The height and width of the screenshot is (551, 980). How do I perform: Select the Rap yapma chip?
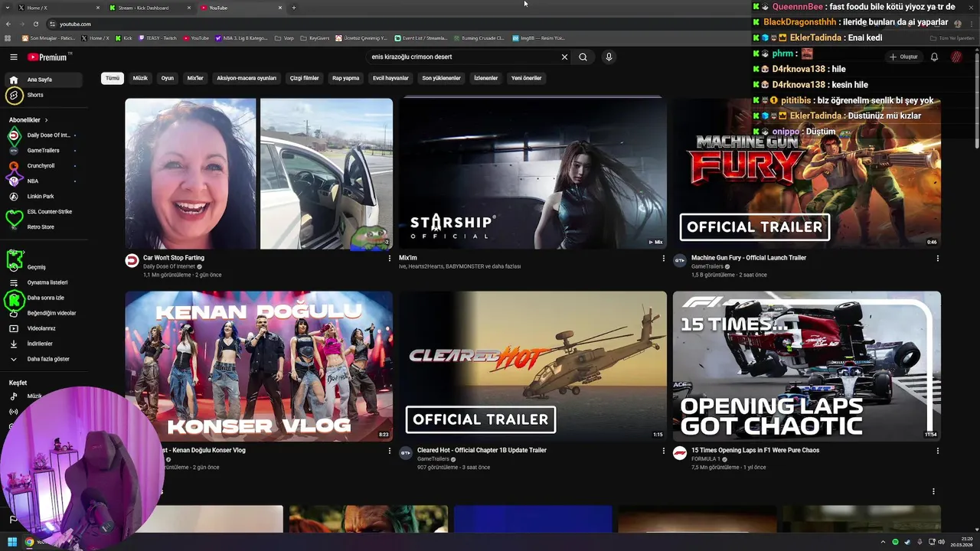(x=346, y=78)
